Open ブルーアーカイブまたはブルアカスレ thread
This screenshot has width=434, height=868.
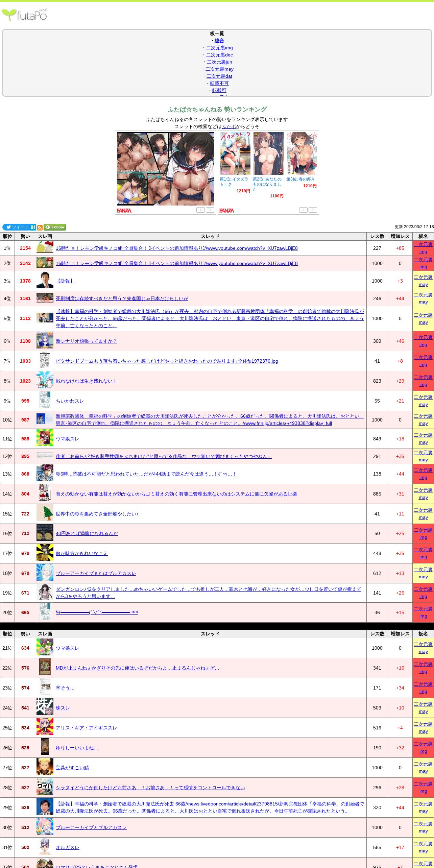(96, 573)
